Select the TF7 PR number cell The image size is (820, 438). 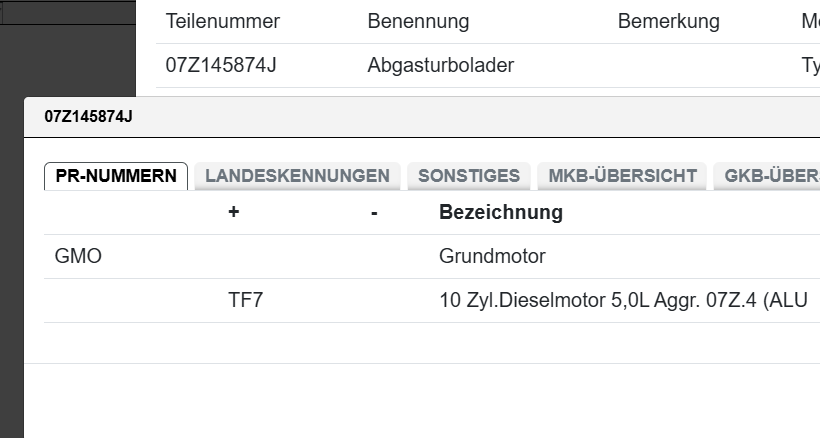point(245,300)
